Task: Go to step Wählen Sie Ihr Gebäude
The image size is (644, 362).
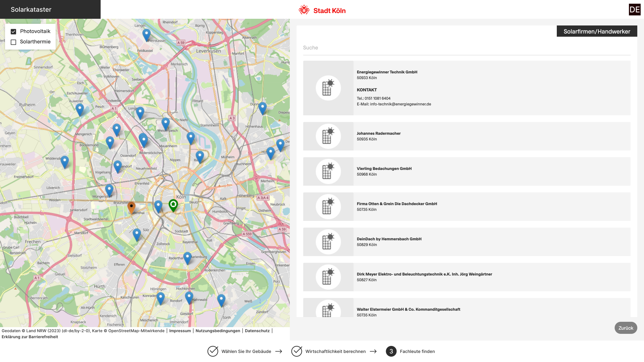Action: [246, 351]
